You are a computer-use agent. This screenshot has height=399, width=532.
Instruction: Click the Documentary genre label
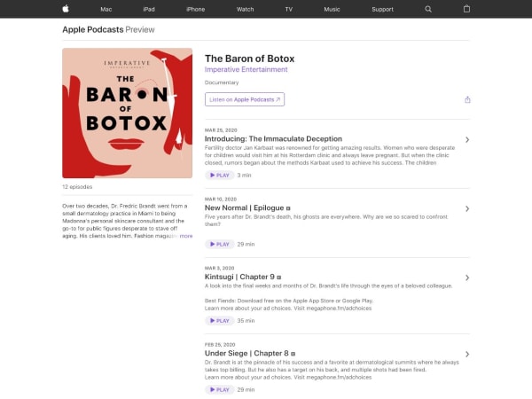tap(222, 82)
